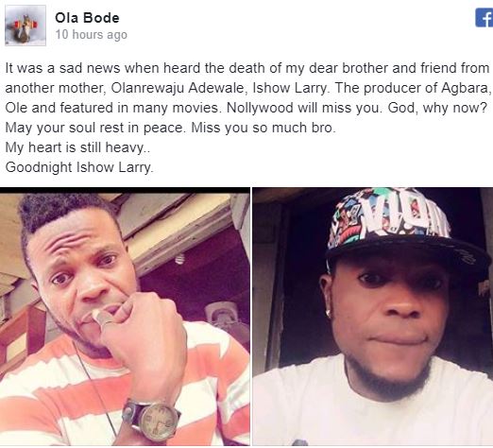Viewport: 493px width, 448px height.
Task: Open the left photo of man in striped shirt
Action: point(125,317)
